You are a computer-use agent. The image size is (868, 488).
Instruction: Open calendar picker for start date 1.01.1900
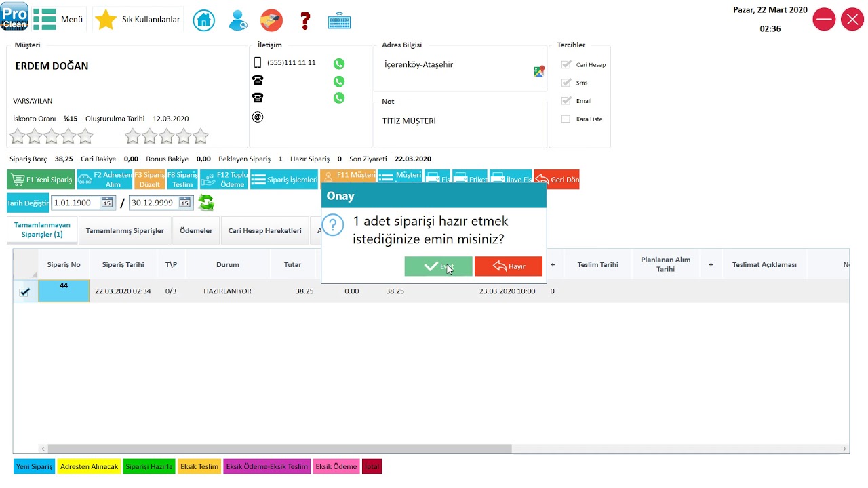click(x=107, y=203)
